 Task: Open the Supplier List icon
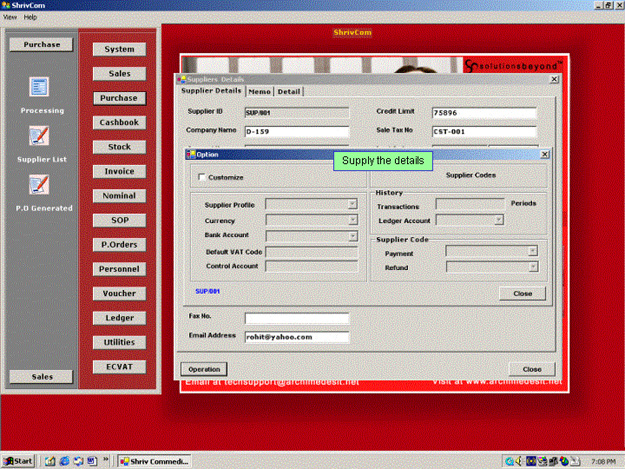pos(40,136)
